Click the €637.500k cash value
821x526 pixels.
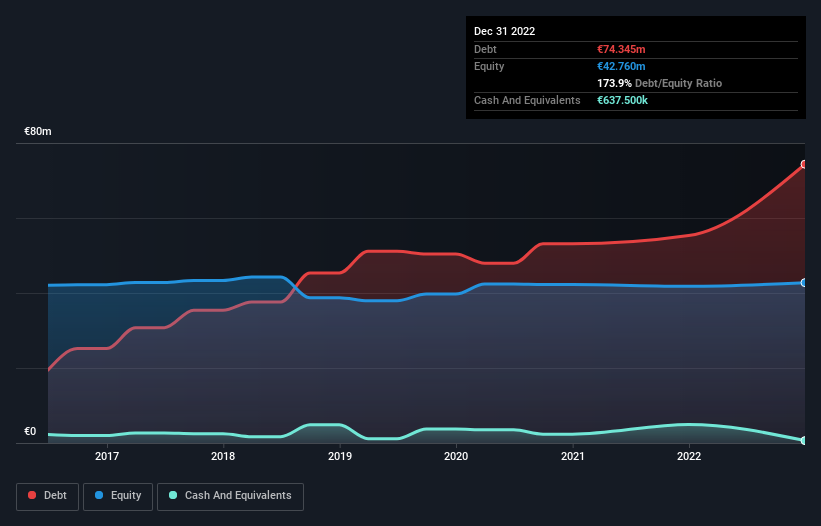click(622, 100)
